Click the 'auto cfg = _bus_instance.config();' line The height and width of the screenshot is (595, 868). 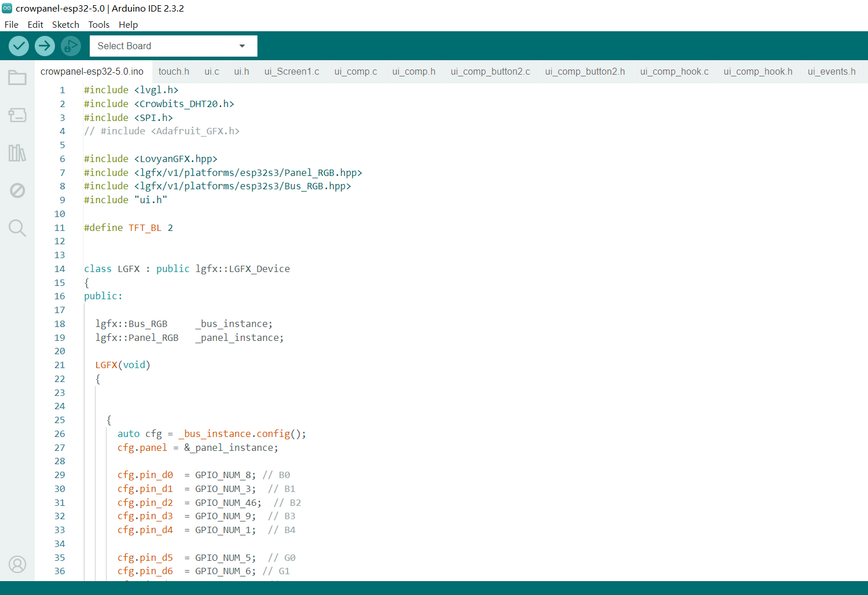212,434
